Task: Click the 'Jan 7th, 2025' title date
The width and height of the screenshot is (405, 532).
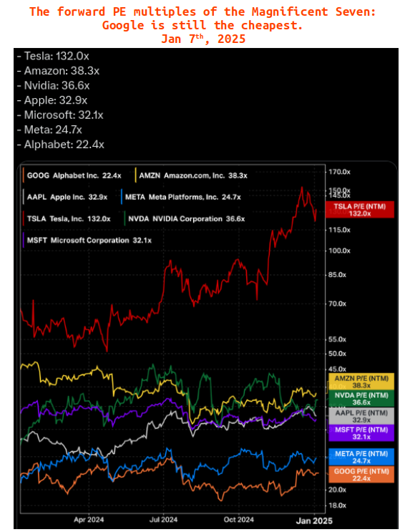Action: 203,39
